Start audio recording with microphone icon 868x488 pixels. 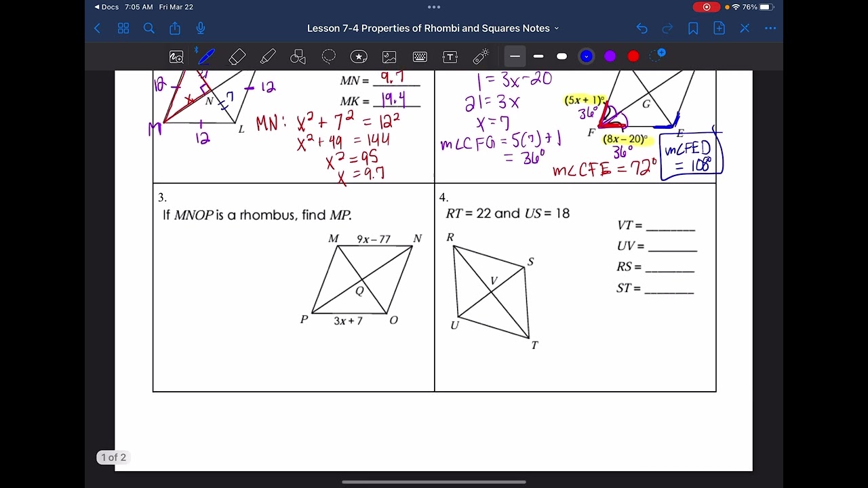click(201, 28)
